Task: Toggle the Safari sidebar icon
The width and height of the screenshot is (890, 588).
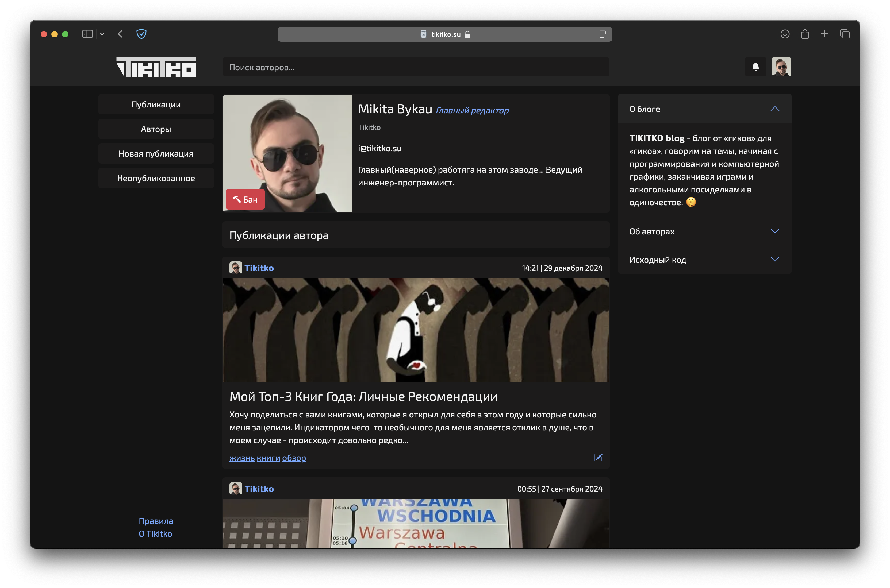Action: pyautogui.click(x=87, y=34)
